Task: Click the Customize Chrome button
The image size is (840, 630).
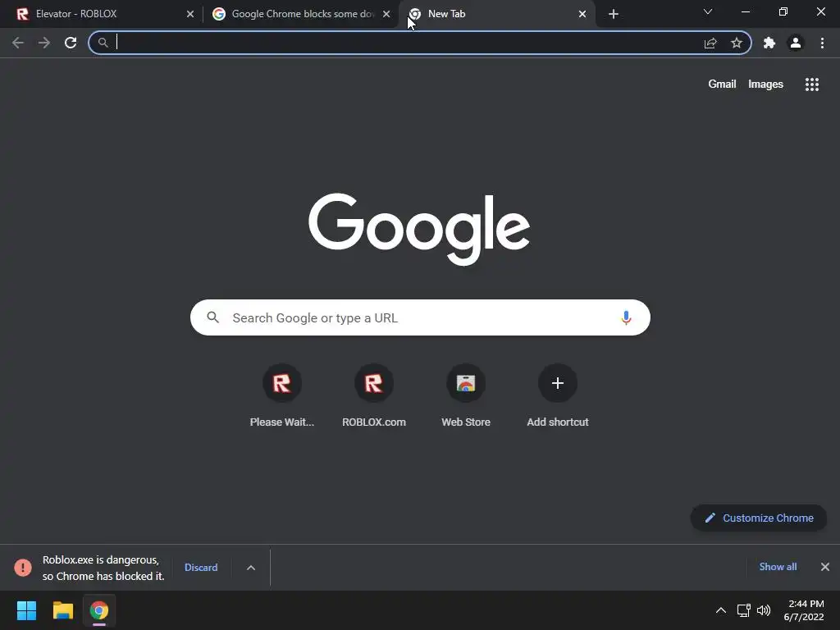Action: (759, 518)
